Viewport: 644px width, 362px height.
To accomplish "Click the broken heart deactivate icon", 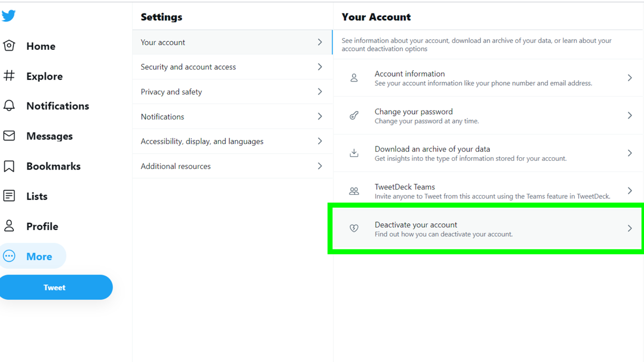I will (354, 228).
